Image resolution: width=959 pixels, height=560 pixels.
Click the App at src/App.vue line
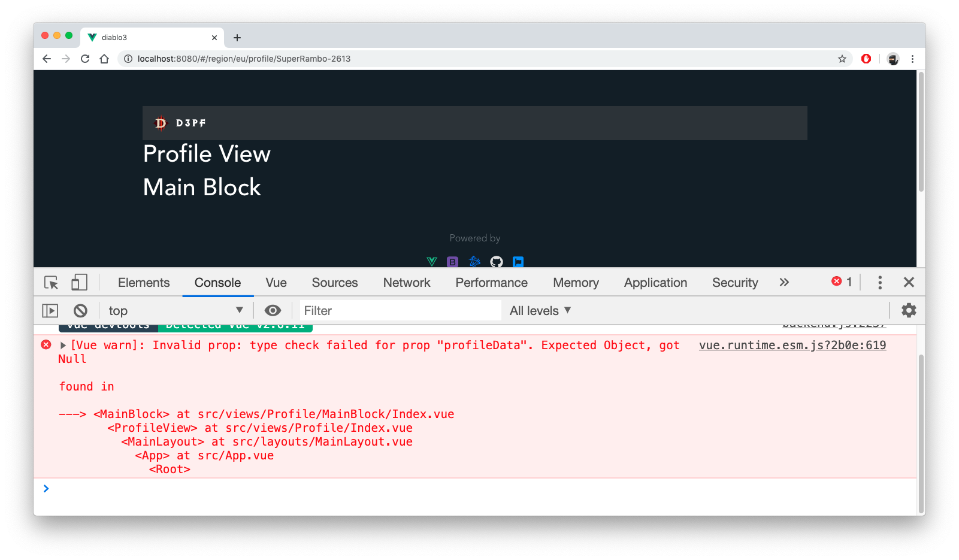[204, 455]
